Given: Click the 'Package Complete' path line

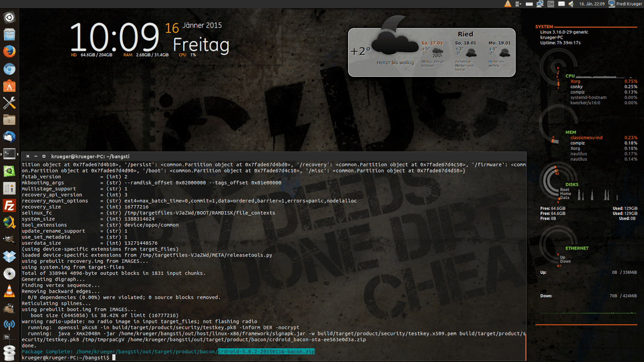Looking at the screenshot, I should point(168,352).
